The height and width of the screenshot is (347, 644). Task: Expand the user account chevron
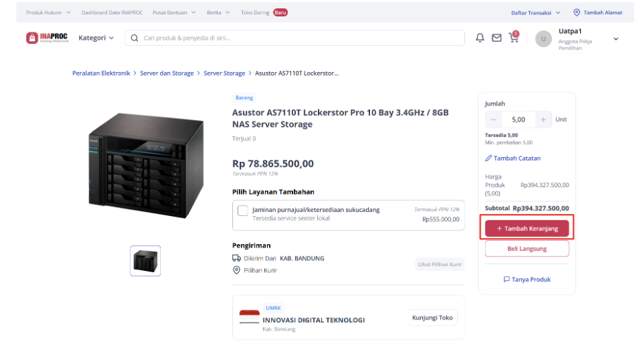pos(616,39)
